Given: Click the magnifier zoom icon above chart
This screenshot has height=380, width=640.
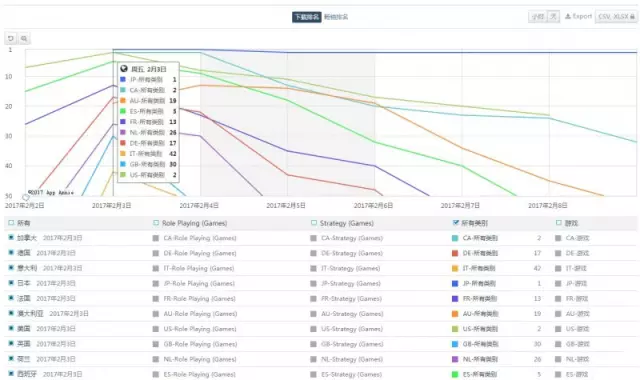Looking at the screenshot, I should coord(24,38).
